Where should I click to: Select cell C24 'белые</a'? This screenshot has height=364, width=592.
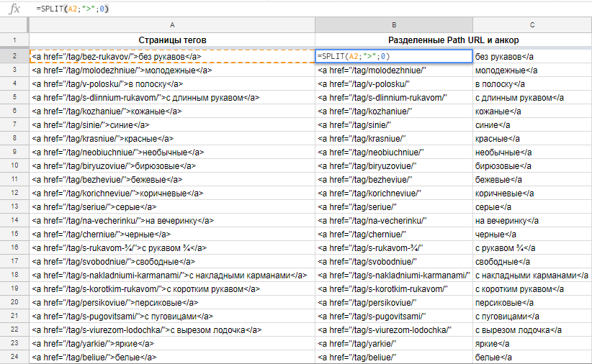coord(532,358)
